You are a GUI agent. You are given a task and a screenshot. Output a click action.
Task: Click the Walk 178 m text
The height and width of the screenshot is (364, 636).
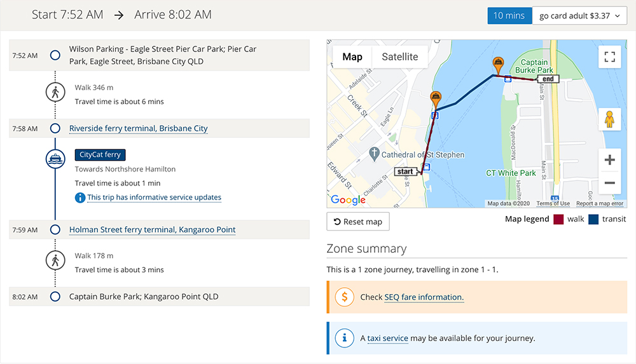tap(93, 256)
